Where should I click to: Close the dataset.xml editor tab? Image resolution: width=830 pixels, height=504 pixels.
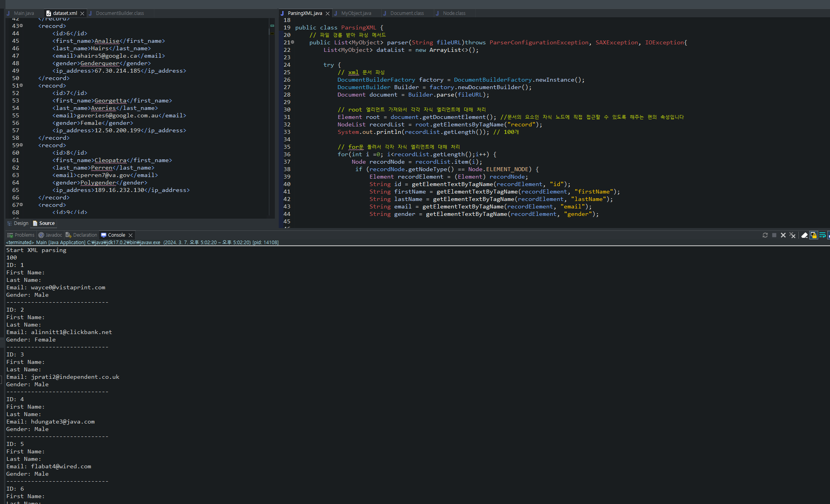click(82, 13)
